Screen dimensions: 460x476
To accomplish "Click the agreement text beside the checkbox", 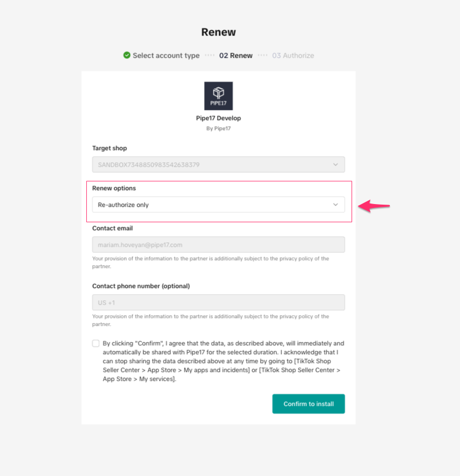I will point(223,361).
